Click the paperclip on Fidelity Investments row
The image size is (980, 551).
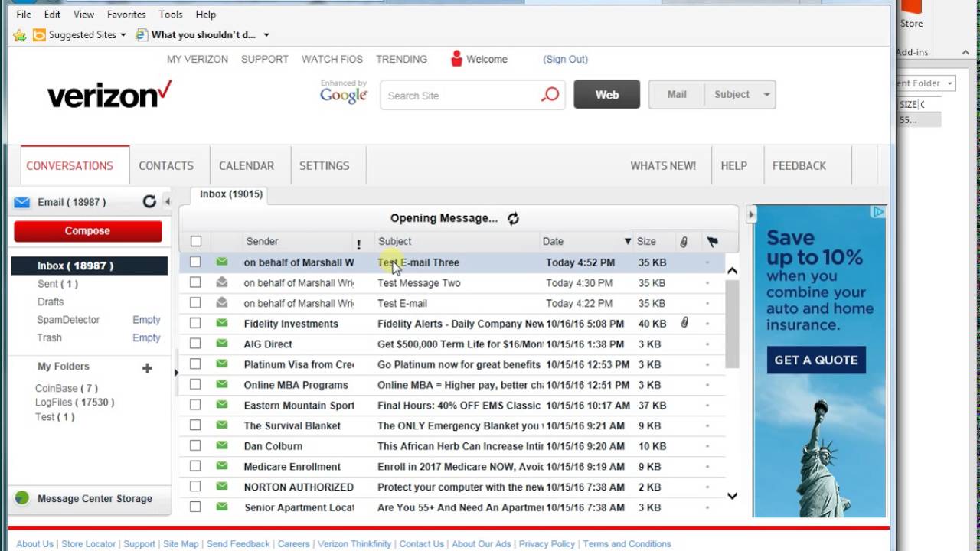[x=684, y=323]
